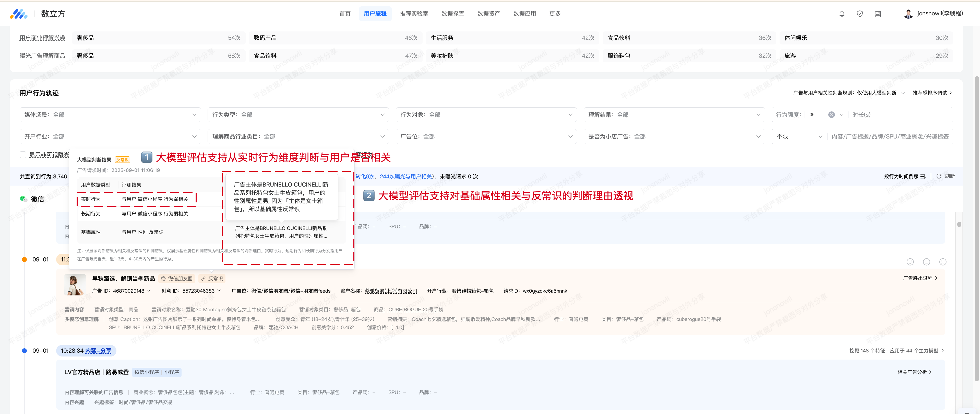
Task: Click 广告胜出过程 link
Action: pyautogui.click(x=920, y=278)
